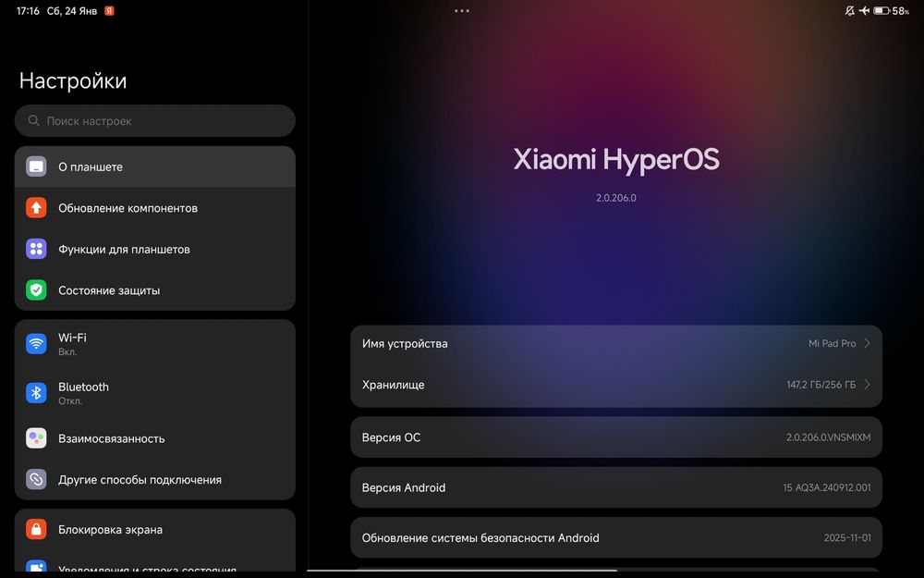Click the Xiaomi HyperOS logo
The height and width of the screenshot is (578, 924).
click(616, 160)
